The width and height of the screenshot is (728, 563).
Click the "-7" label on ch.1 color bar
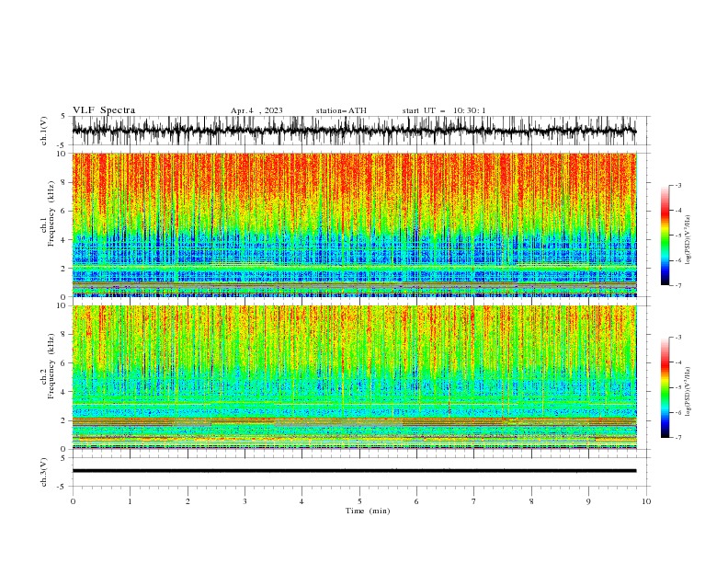coord(677,285)
